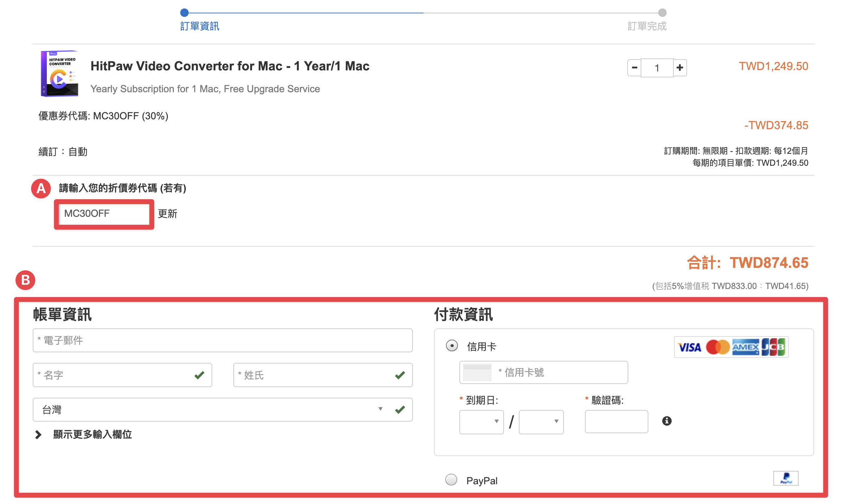Click the 信用卡 payment option label
The image size is (849, 504).
[482, 347]
